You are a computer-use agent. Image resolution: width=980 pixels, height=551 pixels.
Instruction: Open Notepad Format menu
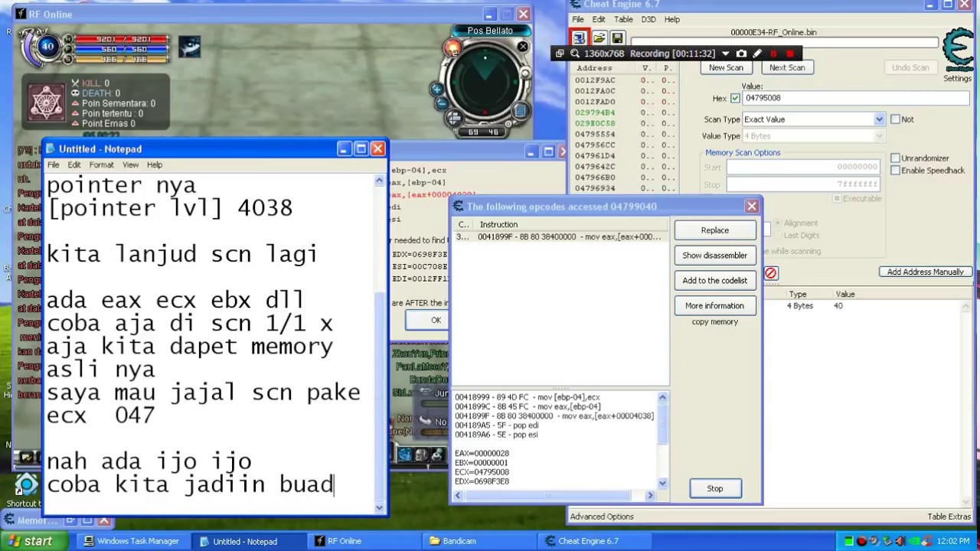tap(101, 165)
